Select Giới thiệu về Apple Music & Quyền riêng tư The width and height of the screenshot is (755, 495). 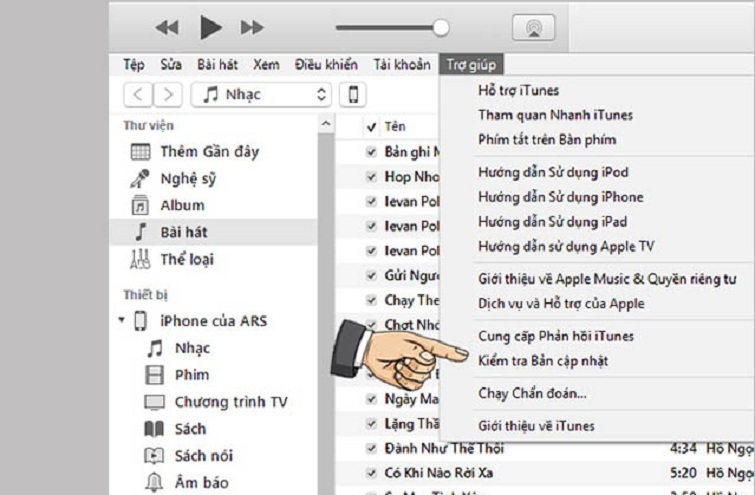point(607,279)
